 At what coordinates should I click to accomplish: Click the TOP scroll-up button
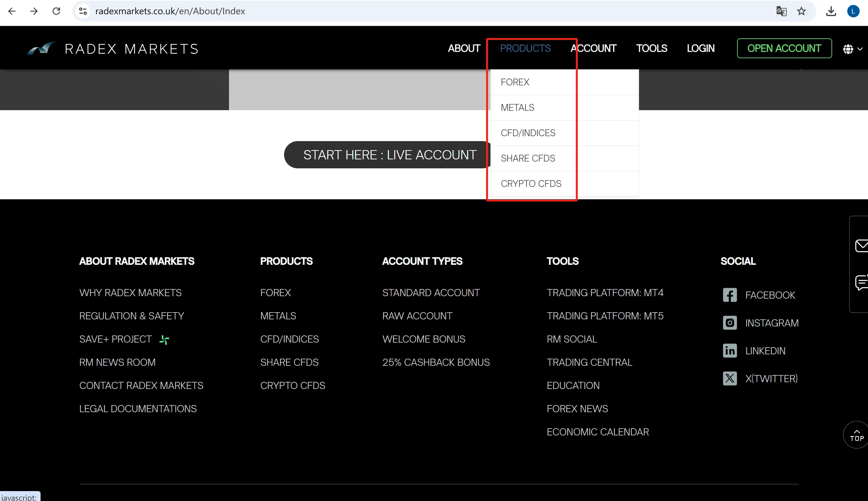856,435
